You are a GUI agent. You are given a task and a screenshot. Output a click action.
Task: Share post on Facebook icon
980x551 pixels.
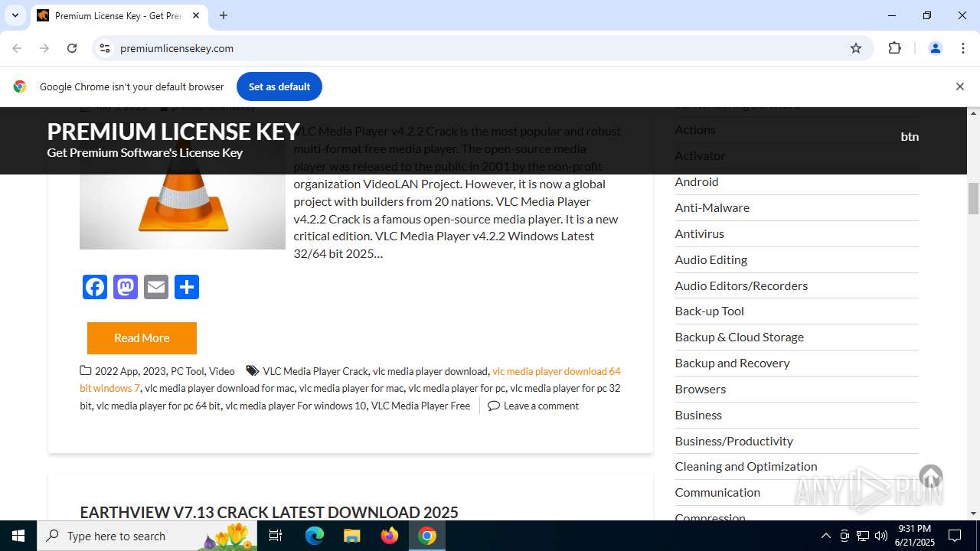point(95,287)
